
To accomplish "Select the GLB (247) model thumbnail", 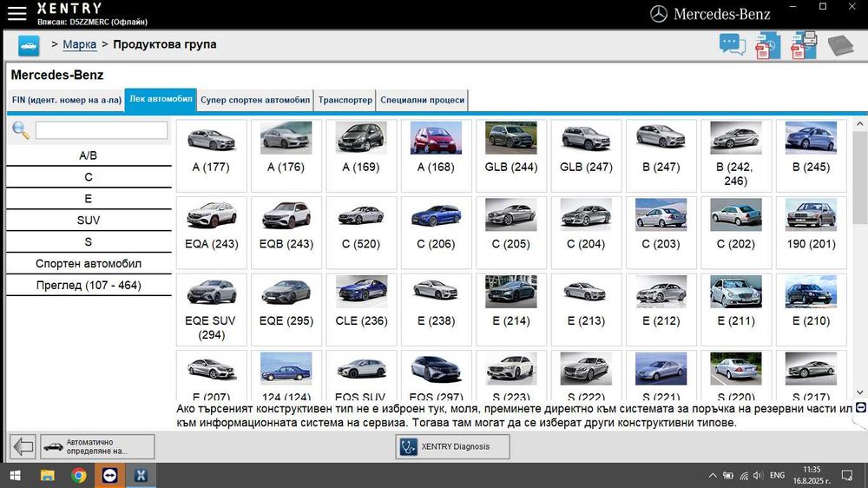I will pos(586,155).
